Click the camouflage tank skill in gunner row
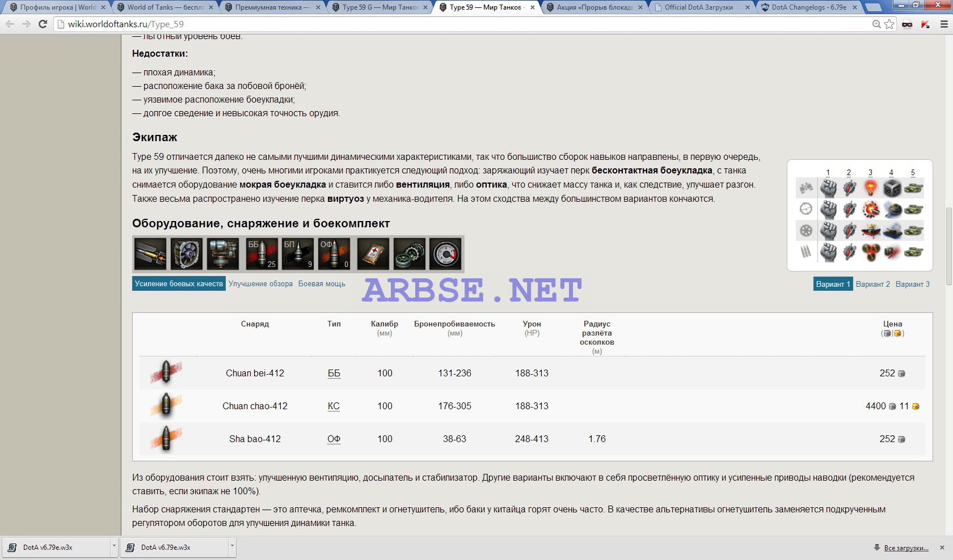The image size is (953, 560). [913, 209]
